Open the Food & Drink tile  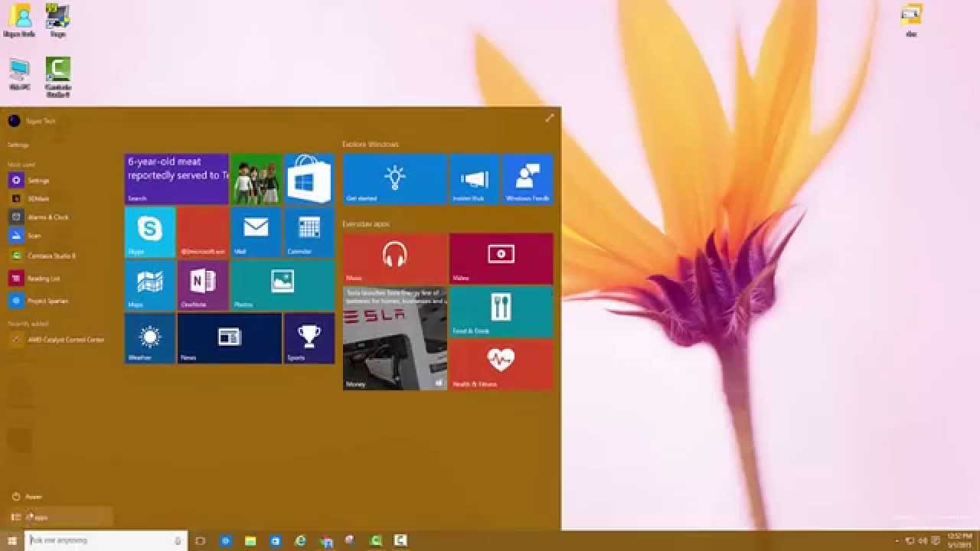pyautogui.click(x=501, y=311)
